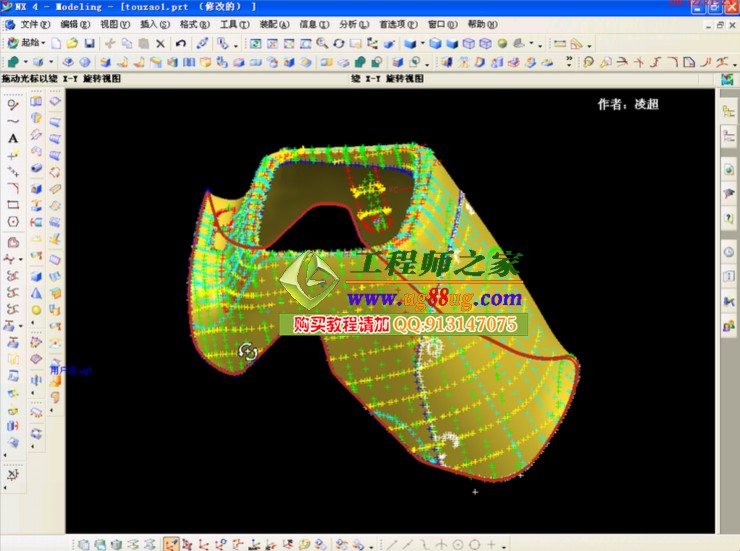Select the hexagon polygon tool
This screenshot has height=551, width=740.
tap(13, 221)
